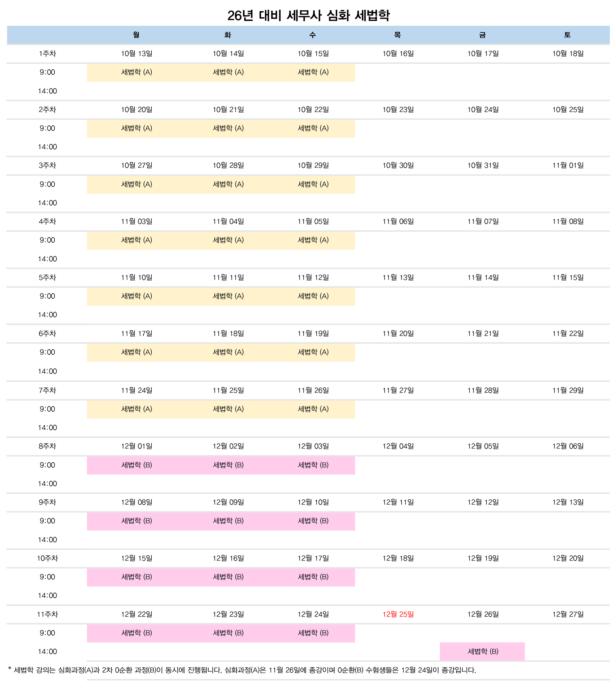Click the footnote about 세법학 강의 at bottom
This screenshot has height=688, width=616.
pyautogui.click(x=242, y=670)
